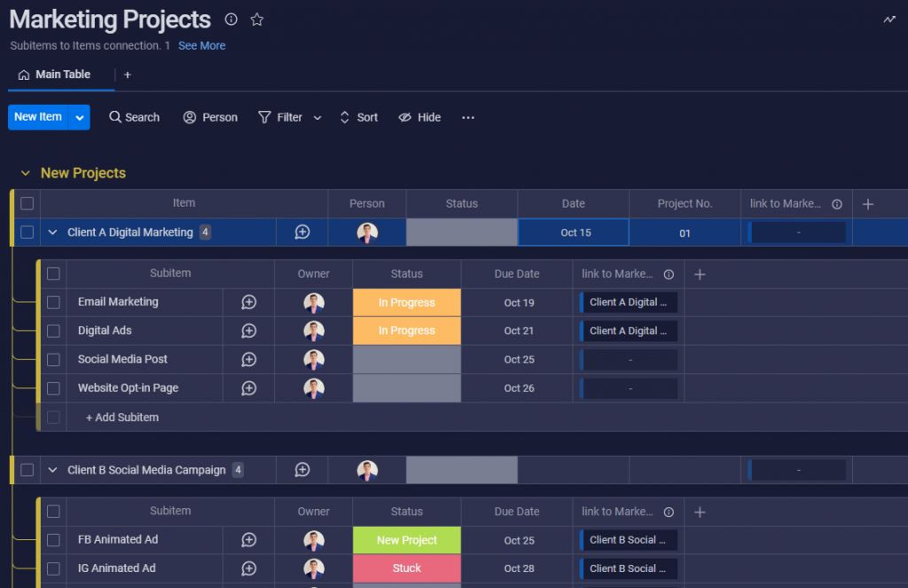The image size is (908, 588).
Task: Add a new board view with plus
Action: tap(128, 74)
